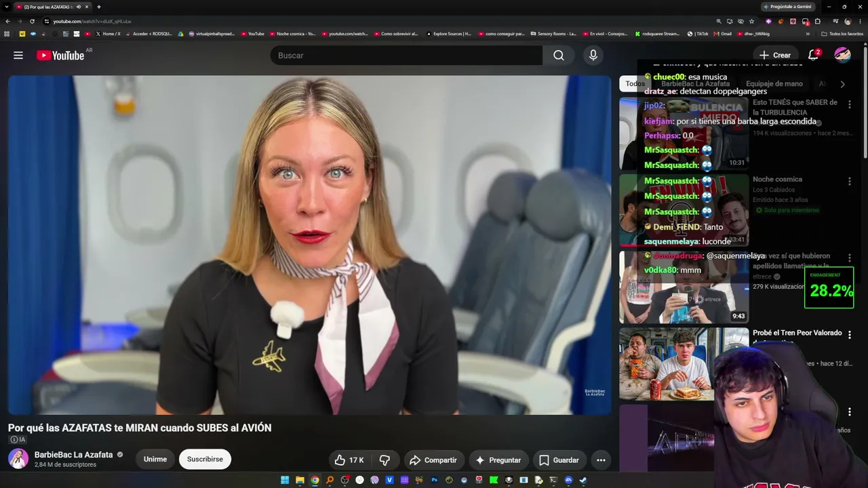Open options for the Noche cosmica video
The height and width of the screenshot is (488, 868).
pyautogui.click(x=849, y=182)
